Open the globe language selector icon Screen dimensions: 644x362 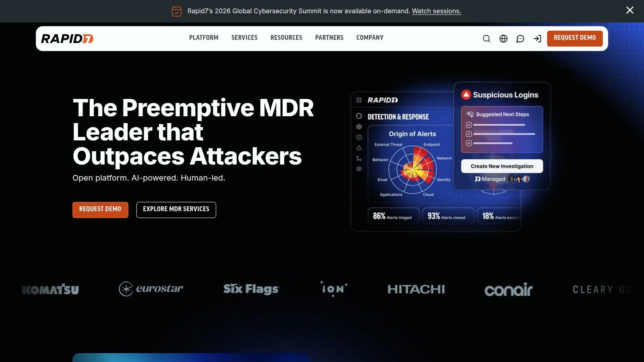[x=504, y=39]
